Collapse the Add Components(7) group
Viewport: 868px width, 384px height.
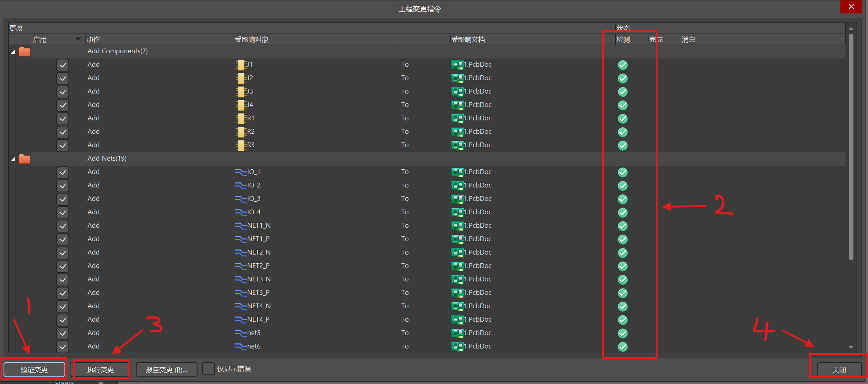click(13, 52)
